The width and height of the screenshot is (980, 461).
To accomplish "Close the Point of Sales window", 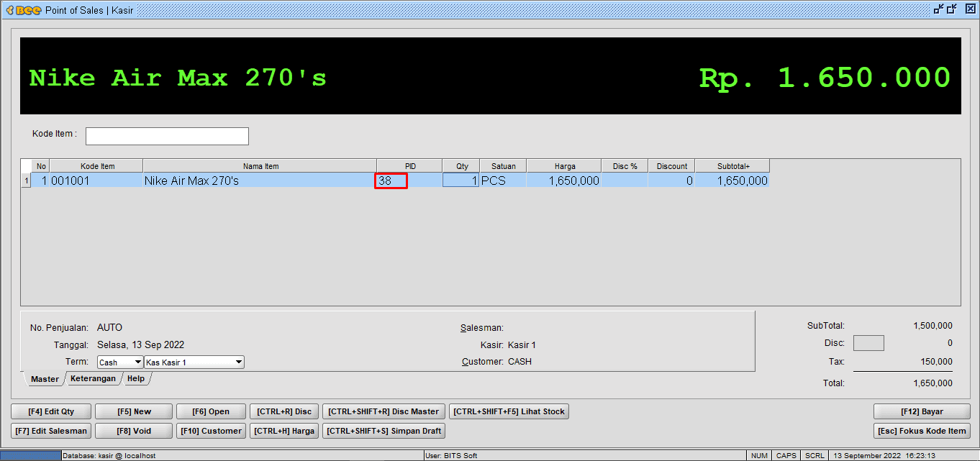I will [x=969, y=9].
